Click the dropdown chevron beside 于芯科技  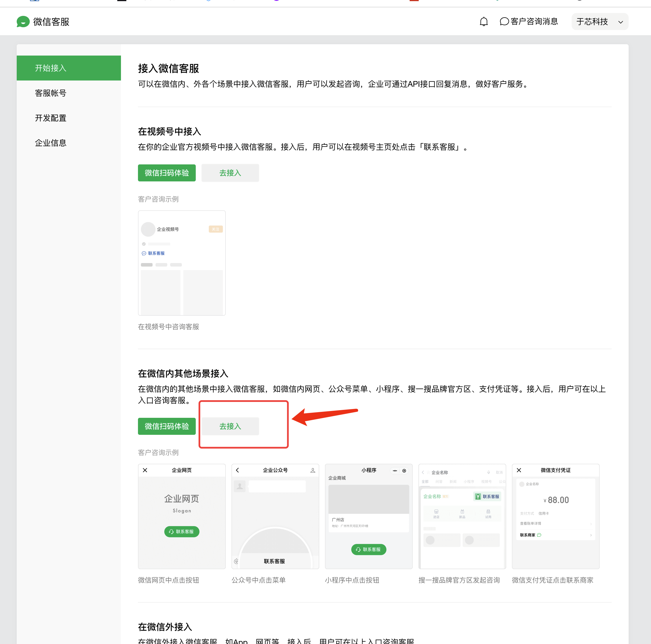click(x=620, y=22)
